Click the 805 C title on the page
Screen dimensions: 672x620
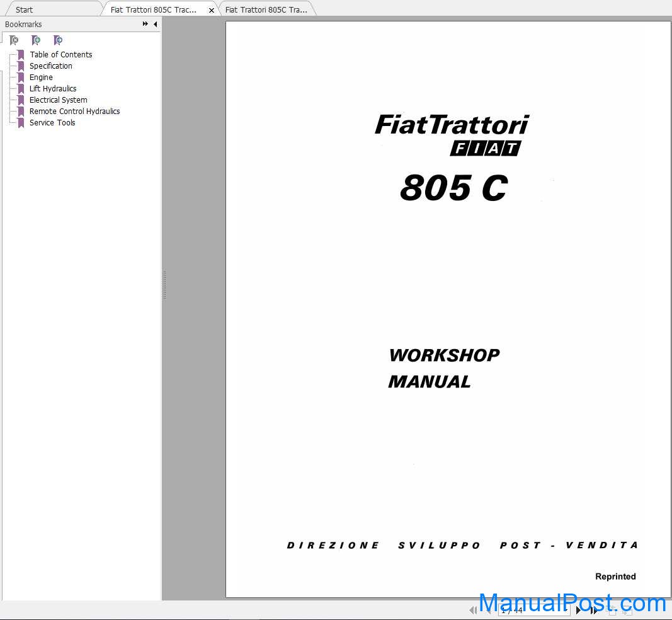click(454, 188)
